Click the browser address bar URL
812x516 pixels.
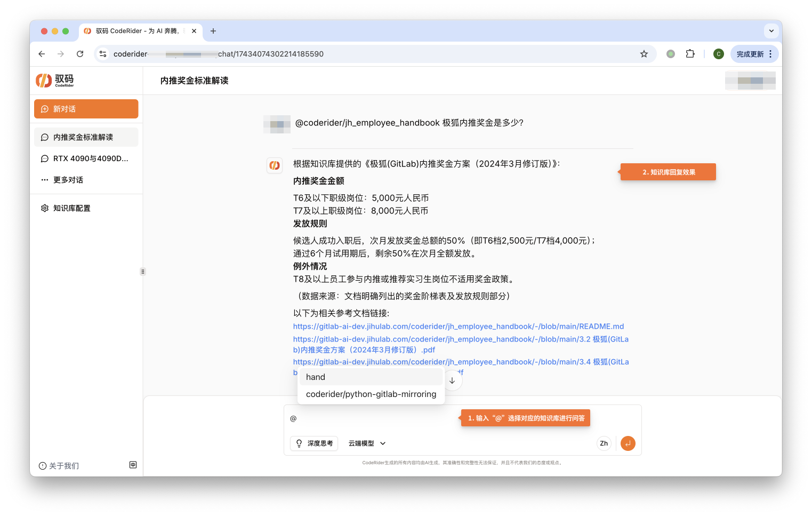pyautogui.click(x=219, y=54)
